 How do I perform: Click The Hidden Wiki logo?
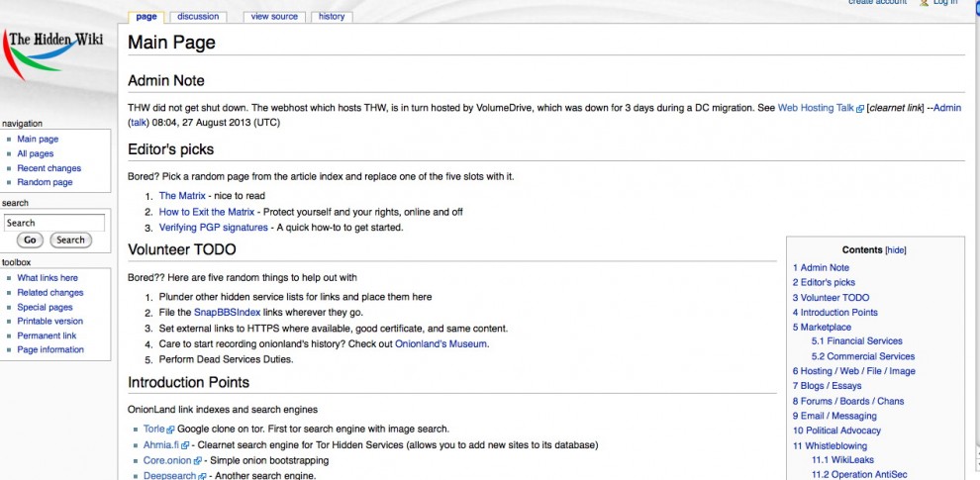53,54
